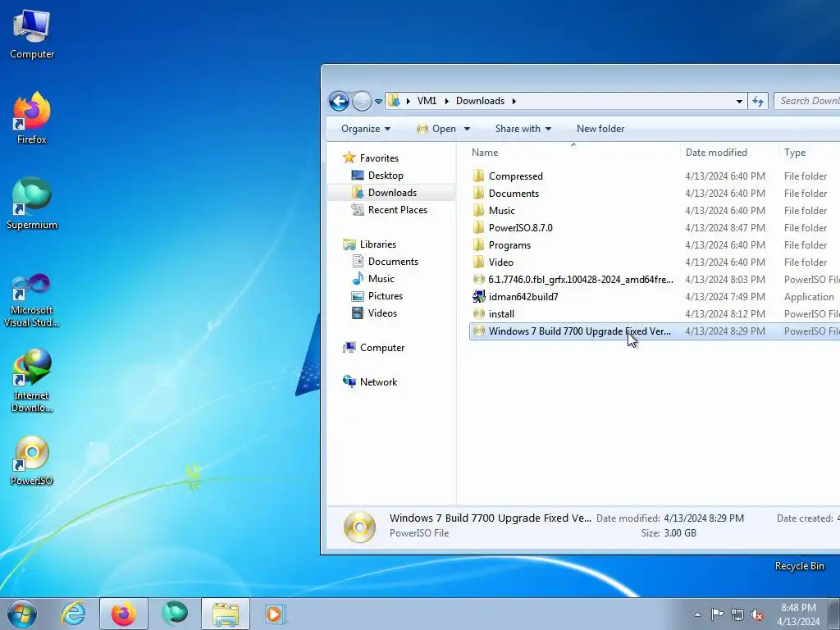Select the PowerISO.8.7.0 folder

[x=520, y=228]
